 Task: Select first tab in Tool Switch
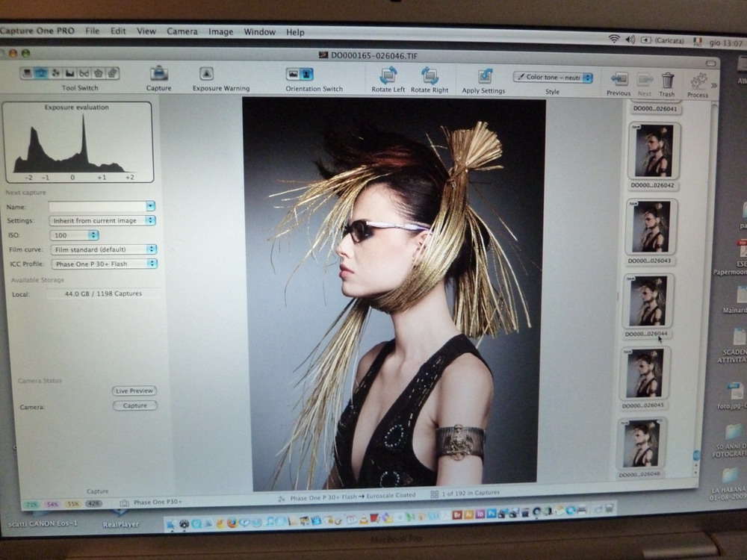(27, 73)
